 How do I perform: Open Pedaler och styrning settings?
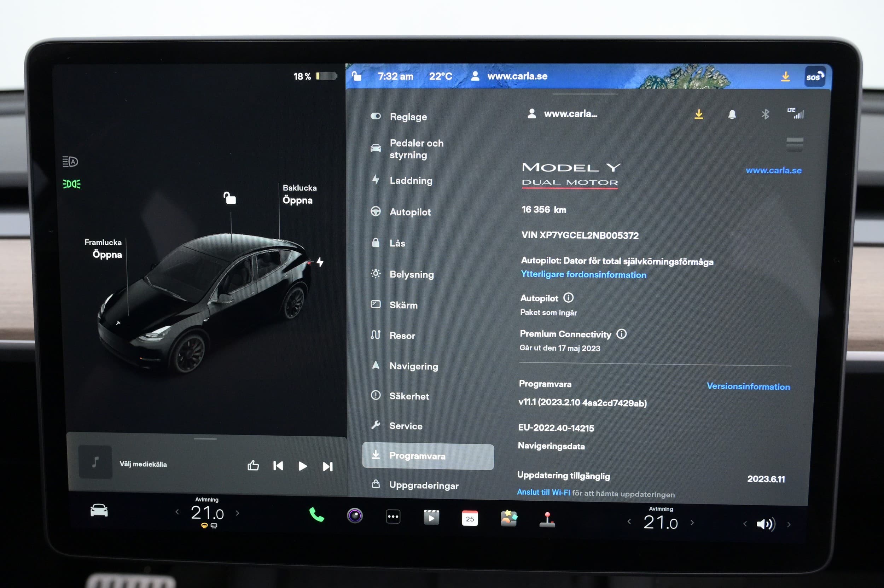point(407,149)
